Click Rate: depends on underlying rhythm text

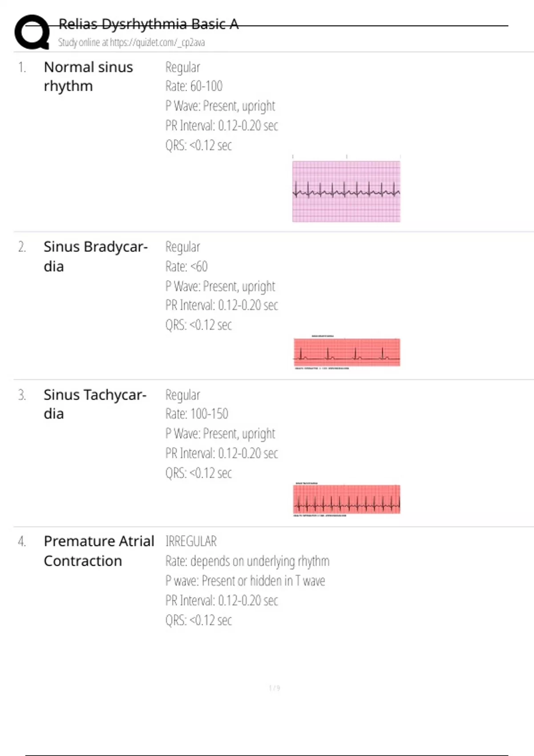[x=247, y=561]
